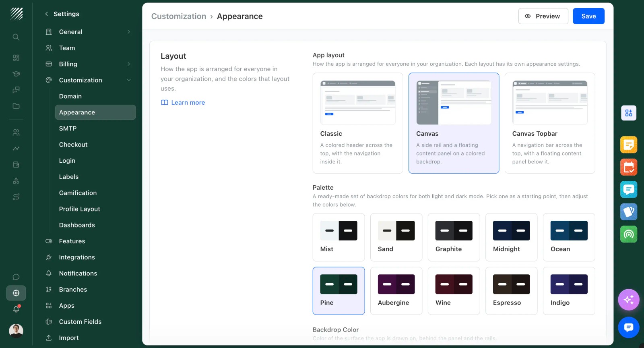Choose the Aubergine palette
Image resolution: width=644 pixels, height=348 pixels.
pyautogui.click(x=396, y=291)
